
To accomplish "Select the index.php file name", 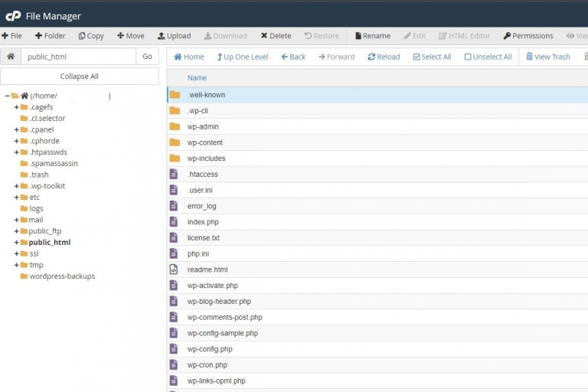I will [203, 222].
